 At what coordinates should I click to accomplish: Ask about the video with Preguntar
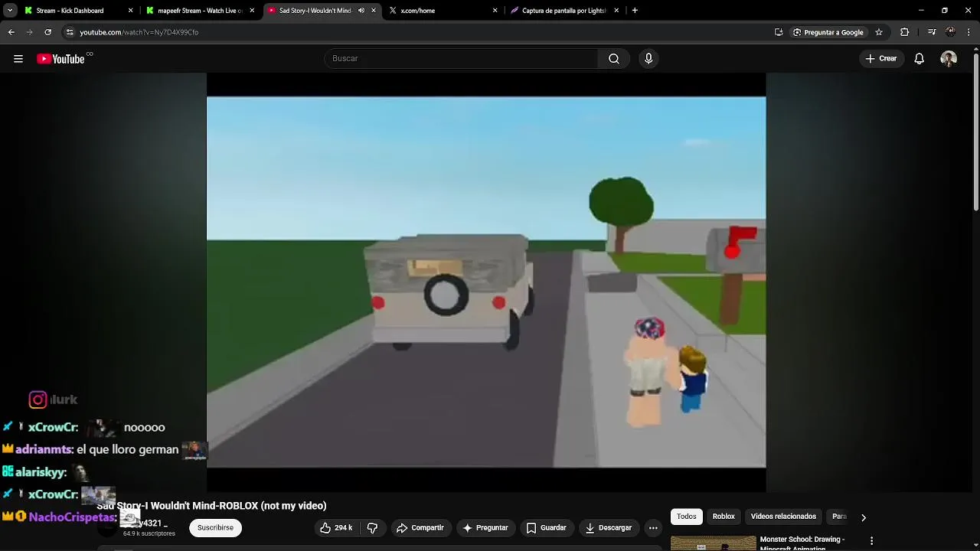coord(485,528)
